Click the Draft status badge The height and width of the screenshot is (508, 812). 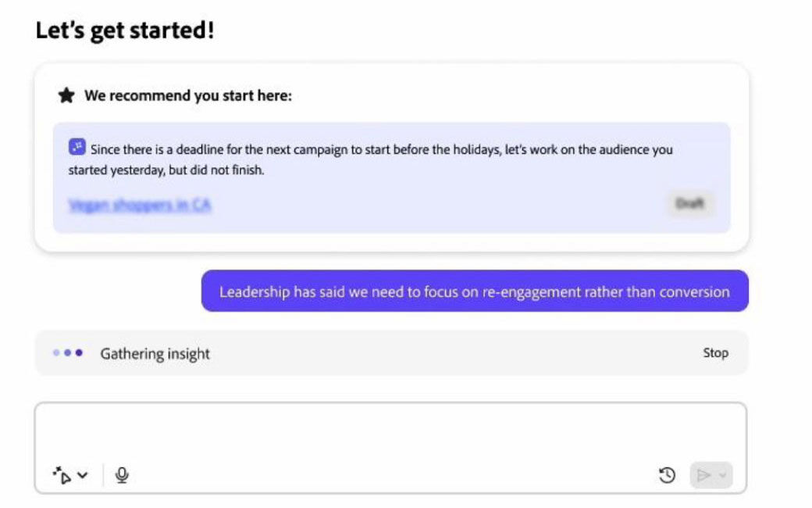[x=690, y=204]
